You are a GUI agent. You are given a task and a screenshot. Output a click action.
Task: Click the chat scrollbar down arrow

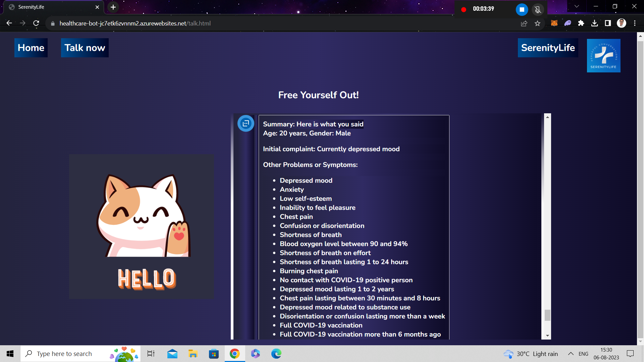coord(547,336)
